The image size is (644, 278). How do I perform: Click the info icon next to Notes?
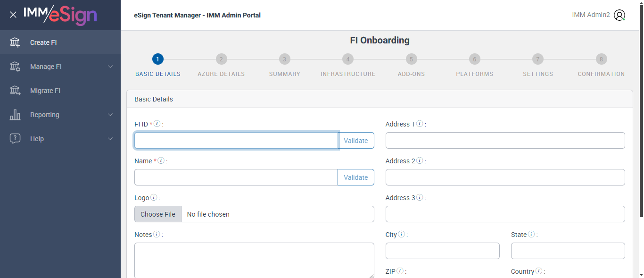(157, 234)
